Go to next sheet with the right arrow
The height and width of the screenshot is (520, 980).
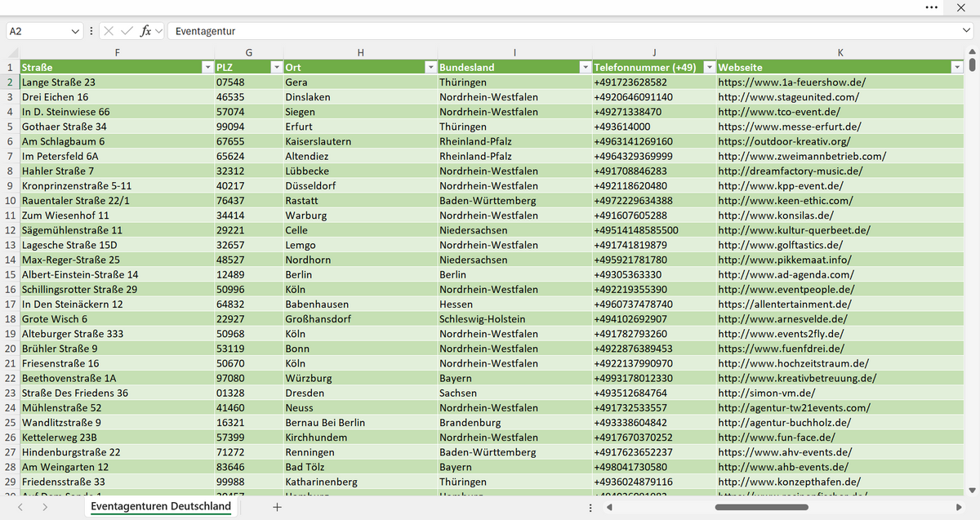tap(44, 507)
